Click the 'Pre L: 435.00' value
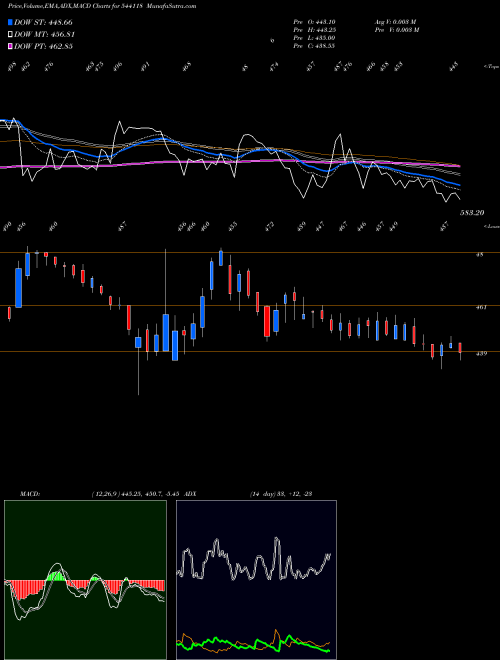500x660 pixels. 314,38
